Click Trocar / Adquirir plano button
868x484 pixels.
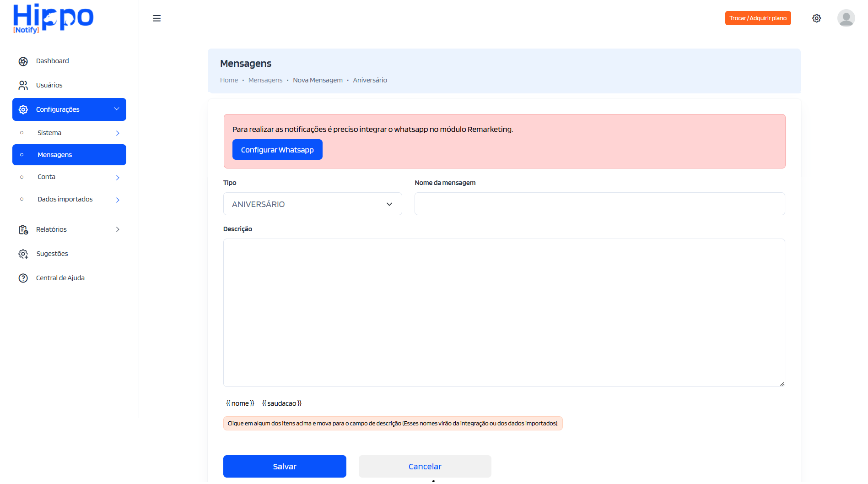[x=758, y=18]
